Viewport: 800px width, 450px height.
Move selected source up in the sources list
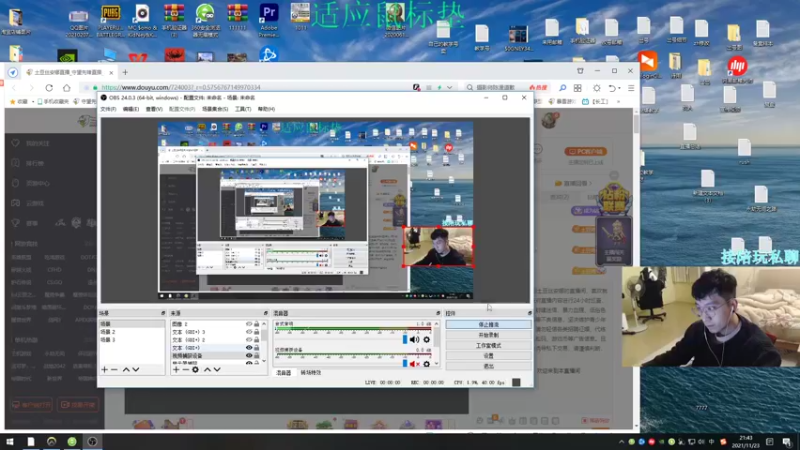pos(207,369)
